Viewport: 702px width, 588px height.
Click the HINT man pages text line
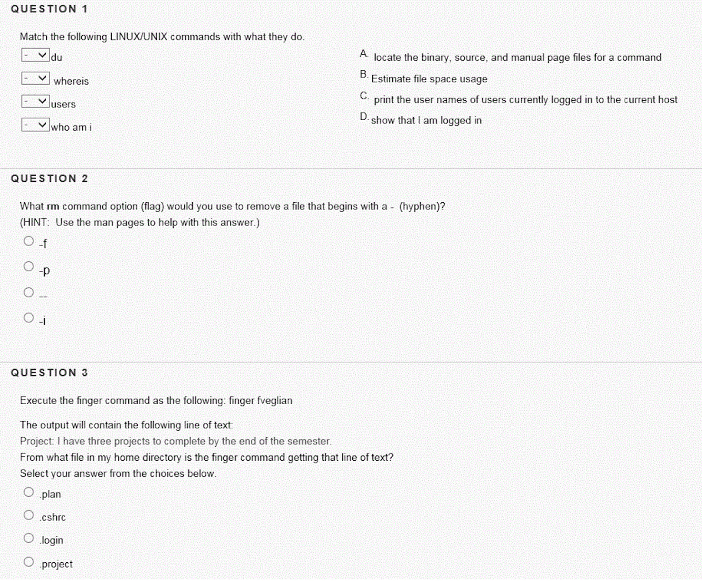click(140, 222)
